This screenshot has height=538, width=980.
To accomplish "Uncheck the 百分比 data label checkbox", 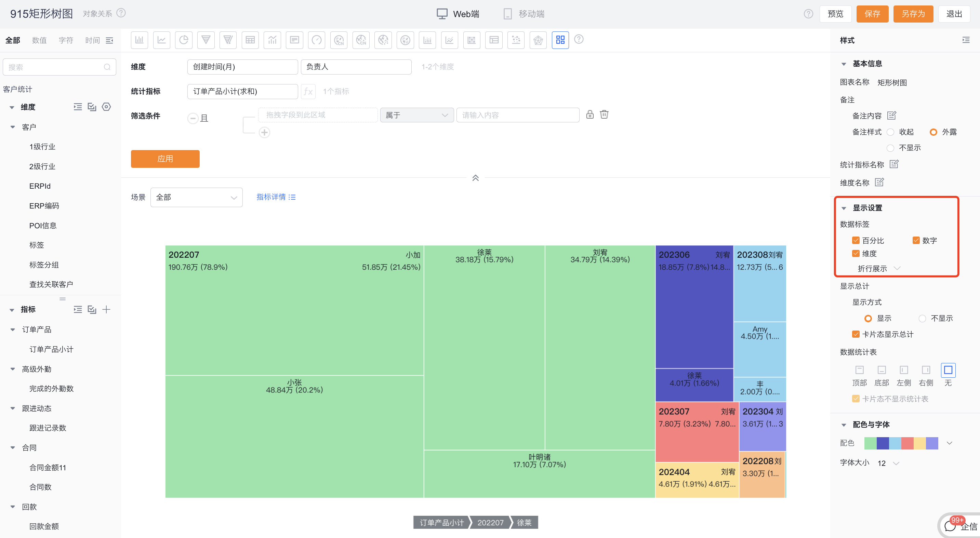I will pos(856,240).
